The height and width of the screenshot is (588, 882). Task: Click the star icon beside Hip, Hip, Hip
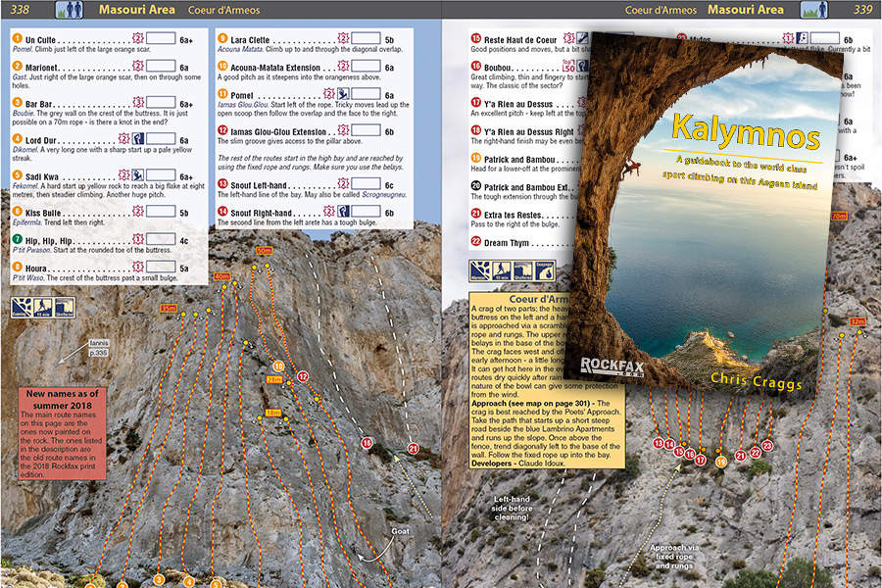point(138,239)
